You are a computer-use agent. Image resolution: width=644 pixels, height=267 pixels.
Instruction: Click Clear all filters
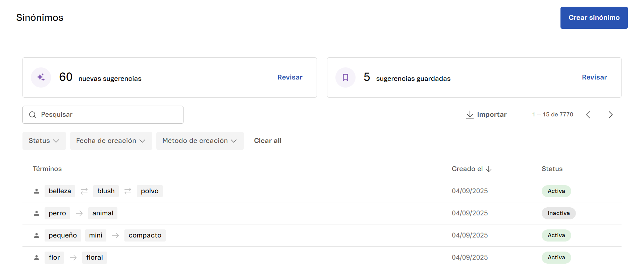pos(267,141)
